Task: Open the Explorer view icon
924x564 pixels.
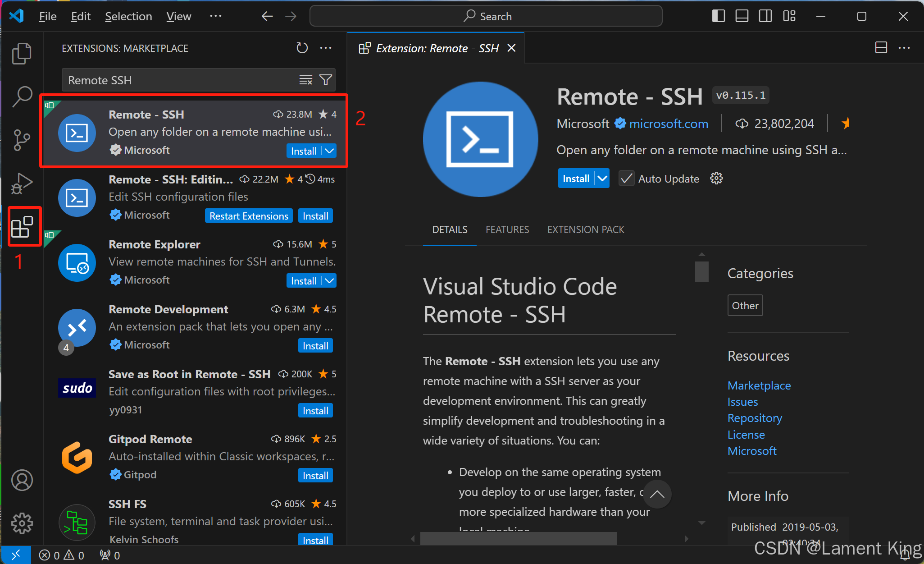Action: click(x=22, y=53)
